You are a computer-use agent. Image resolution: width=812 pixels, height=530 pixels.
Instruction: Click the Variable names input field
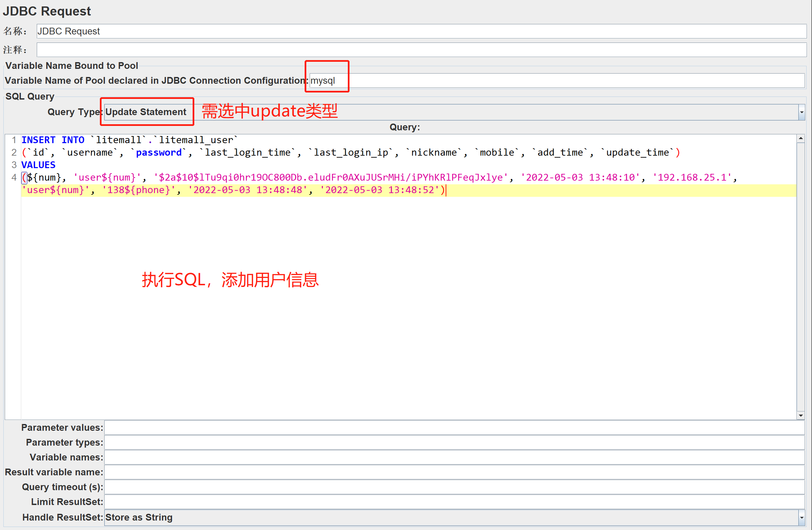tap(454, 457)
